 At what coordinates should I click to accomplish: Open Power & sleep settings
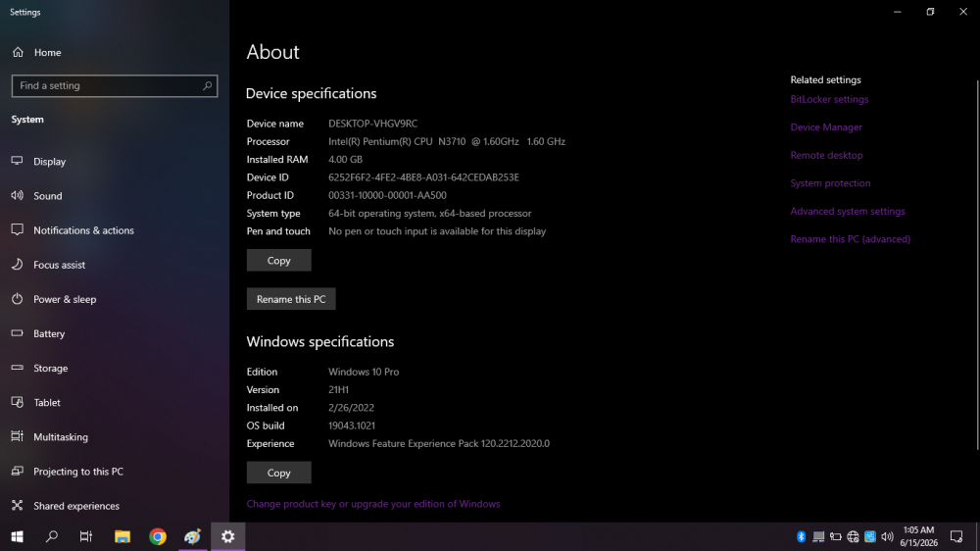click(115, 299)
